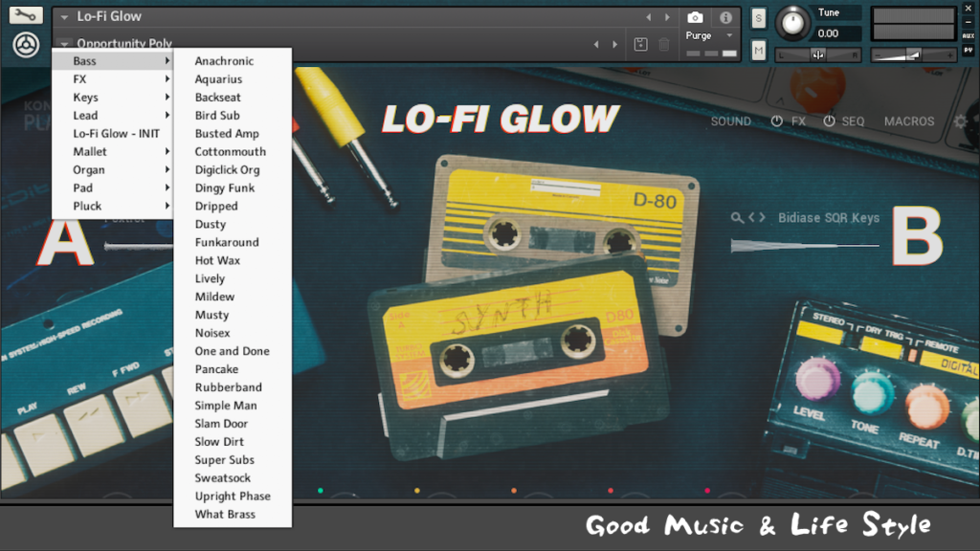
Task: Click the sound B waveform display
Action: click(x=805, y=246)
